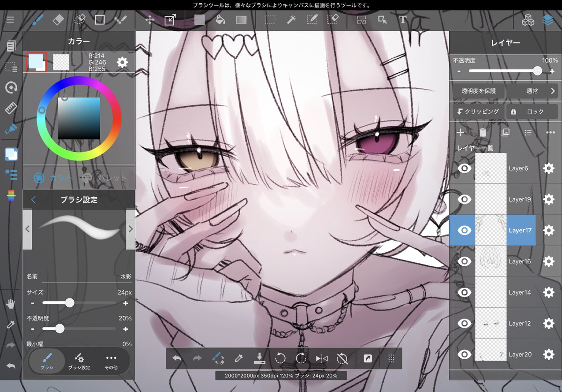Rotate canvas clockwise in bottom bar

point(301,358)
